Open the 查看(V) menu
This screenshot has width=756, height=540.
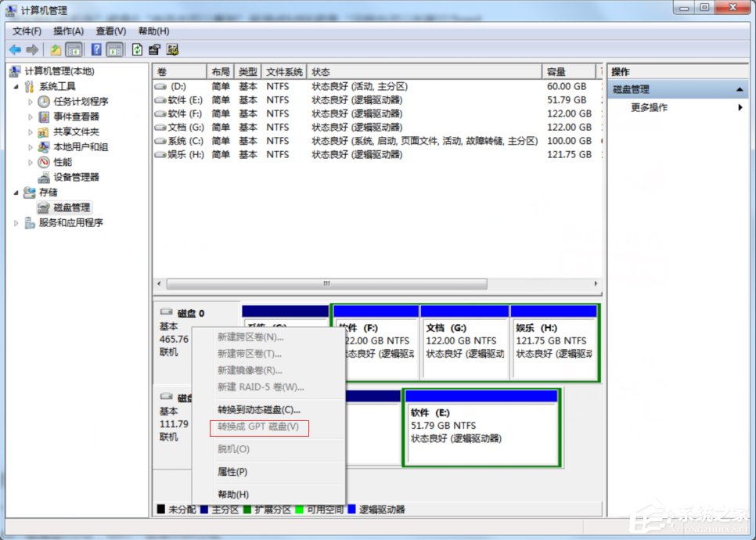click(110, 31)
